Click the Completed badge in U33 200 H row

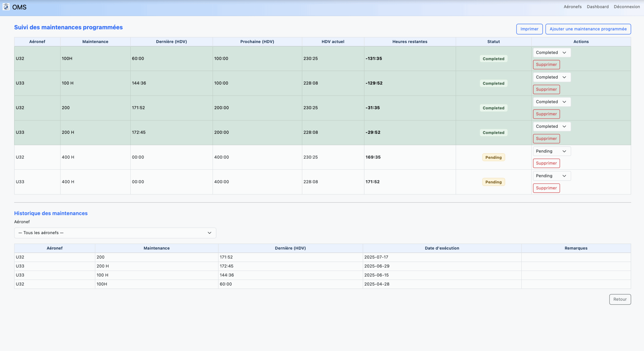pos(493,133)
